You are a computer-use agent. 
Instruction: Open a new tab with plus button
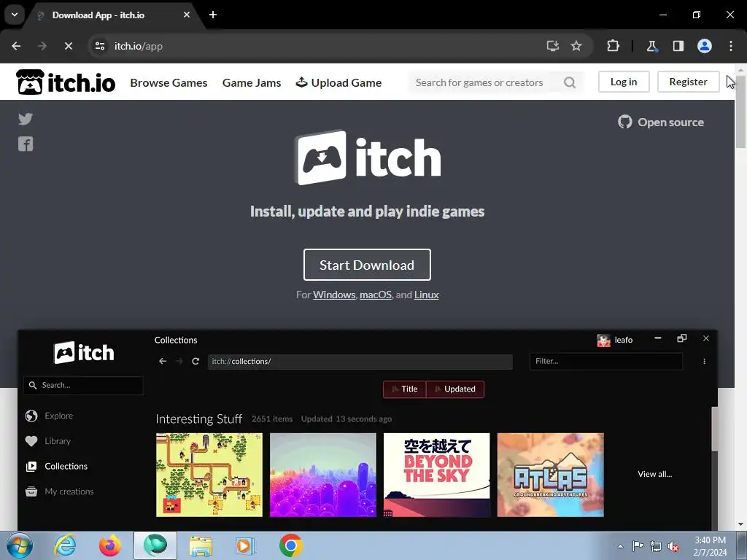click(x=213, y=15)
